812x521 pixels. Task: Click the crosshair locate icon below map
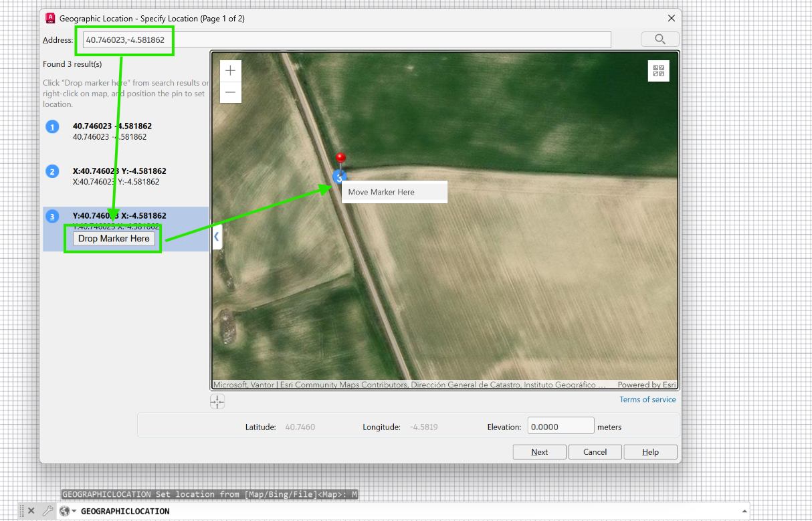[217, 401]
